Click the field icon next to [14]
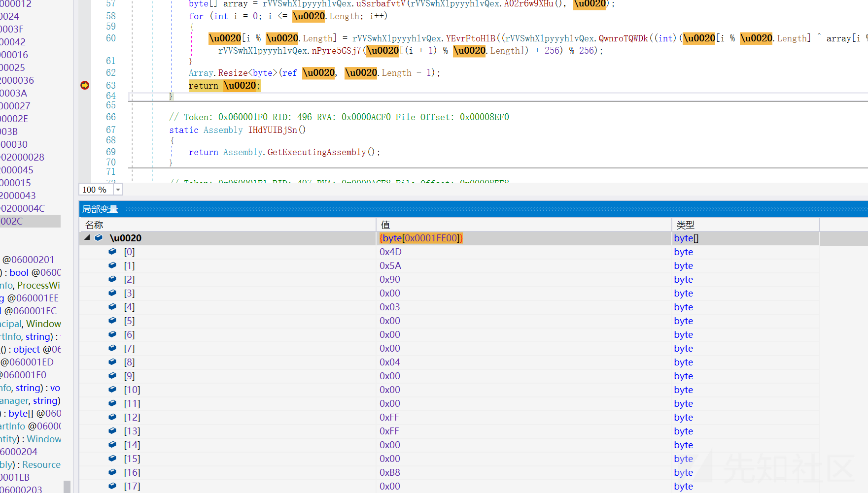This screenshot has width=868, height=493. [x=112, y=444]
